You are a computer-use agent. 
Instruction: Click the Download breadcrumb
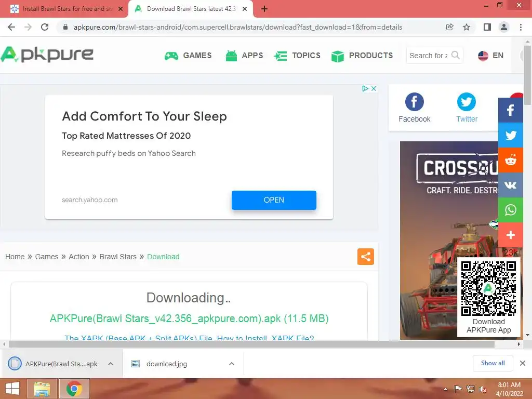tap(163, 257)
